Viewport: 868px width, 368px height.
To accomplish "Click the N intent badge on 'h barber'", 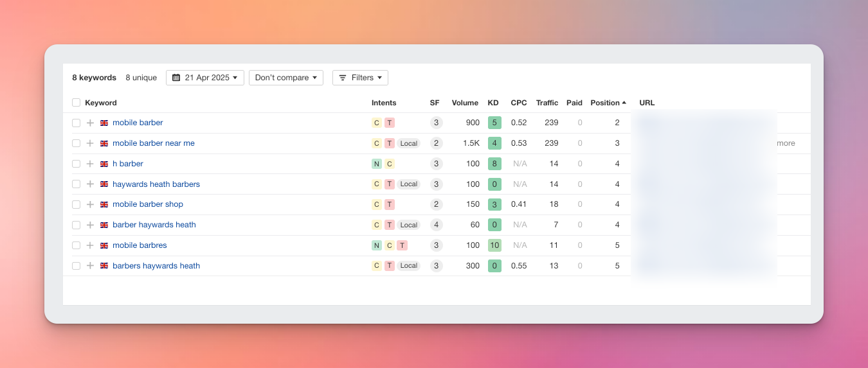I will tap(377, 164).
